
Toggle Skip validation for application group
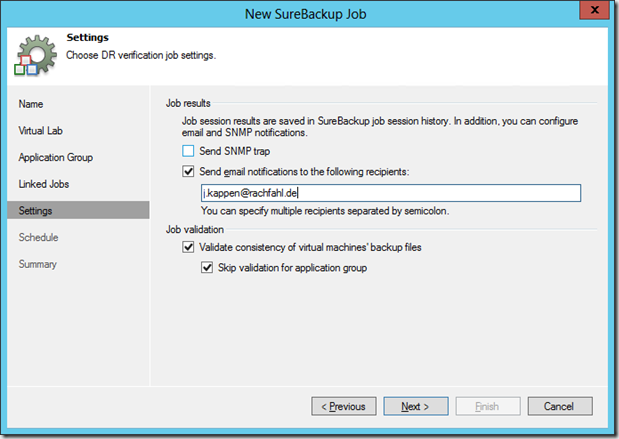coord(207,268)
